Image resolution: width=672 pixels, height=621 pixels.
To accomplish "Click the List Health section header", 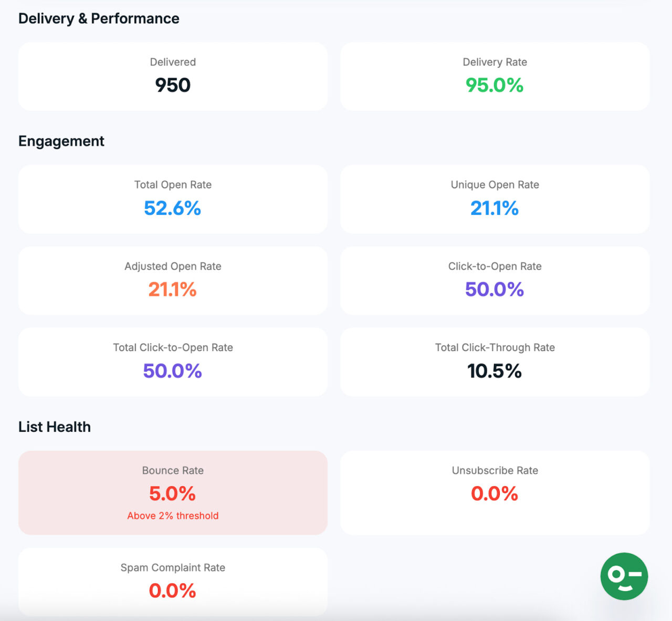I will pos(55,427).
